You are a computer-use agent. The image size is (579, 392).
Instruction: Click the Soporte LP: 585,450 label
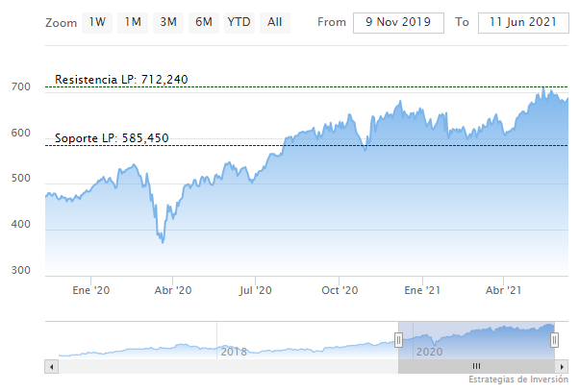point(112,138)
